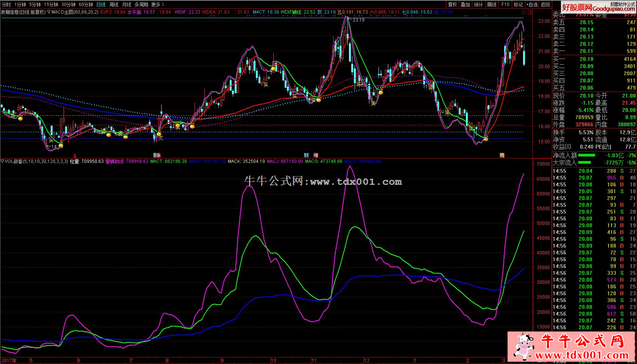
Task: Switch to the 30分钟 period
Action: [x=69, y=5]
